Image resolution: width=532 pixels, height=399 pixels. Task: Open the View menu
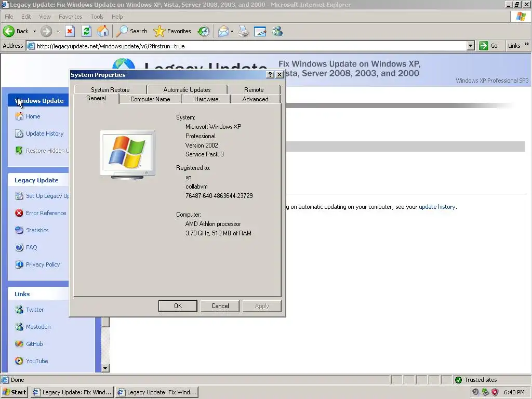point(45,17)
